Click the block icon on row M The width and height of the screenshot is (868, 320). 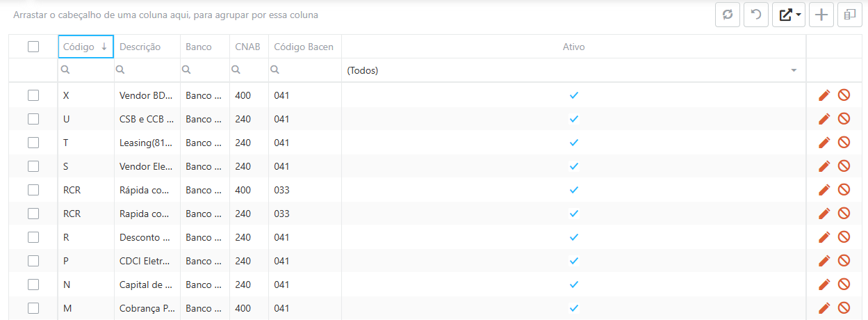click(x=844, y=308)
